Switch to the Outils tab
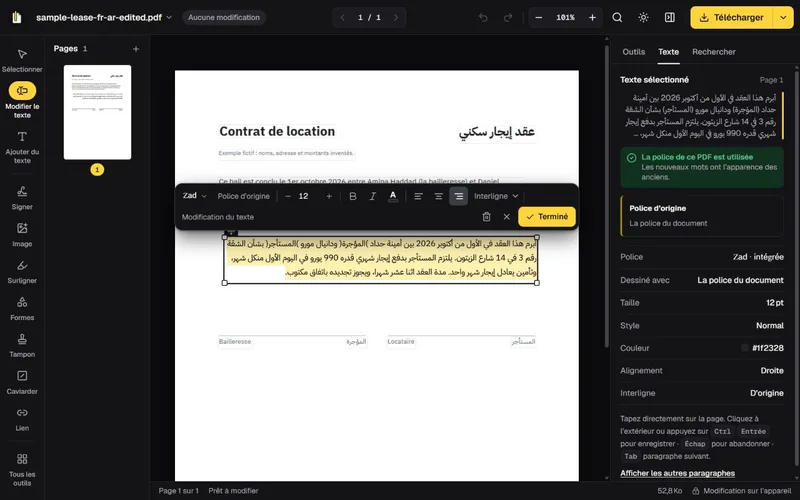The width and height of the screenshot is (800, 500). coord(634,52)
